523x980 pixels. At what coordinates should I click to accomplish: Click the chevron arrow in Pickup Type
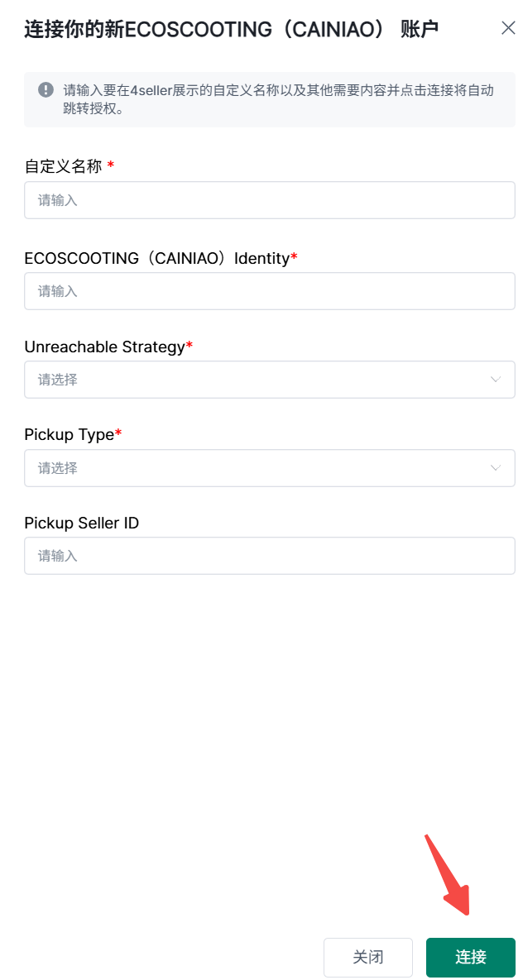pos(496,468)
